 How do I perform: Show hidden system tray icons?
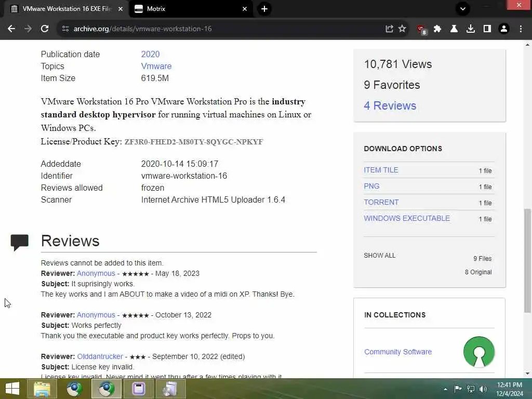pos(445,389)
